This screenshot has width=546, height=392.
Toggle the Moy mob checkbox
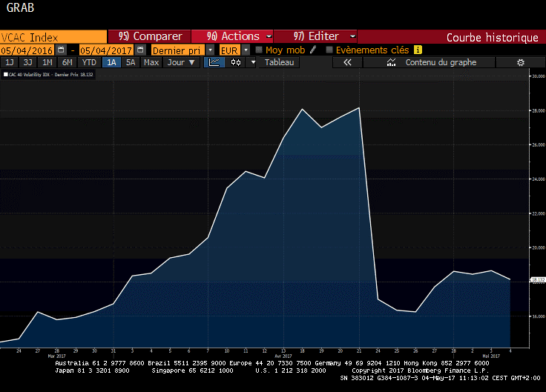(259, 50)
